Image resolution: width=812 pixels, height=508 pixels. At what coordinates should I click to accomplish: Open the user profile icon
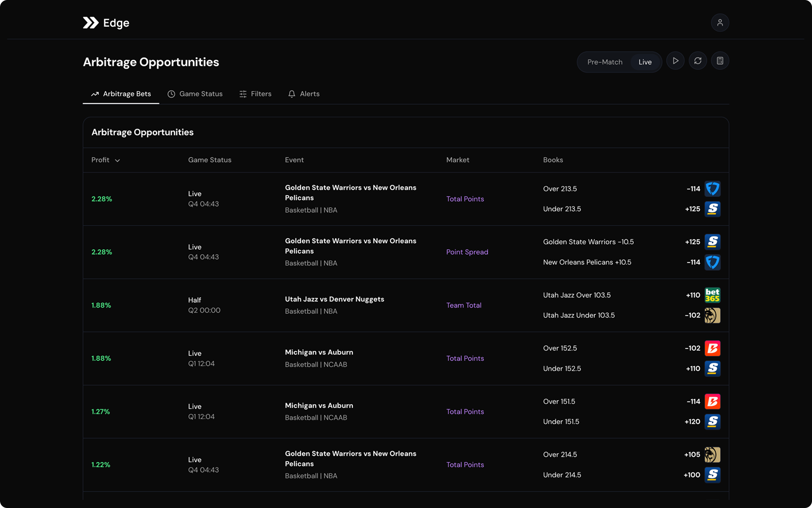pyautogui.click(x=720, y=23)
